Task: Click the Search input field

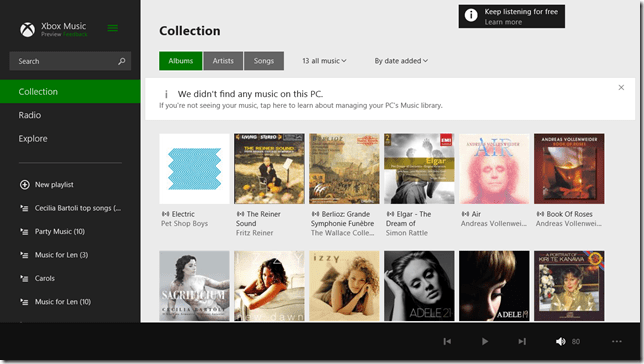Action: click(x=70, y=61)
